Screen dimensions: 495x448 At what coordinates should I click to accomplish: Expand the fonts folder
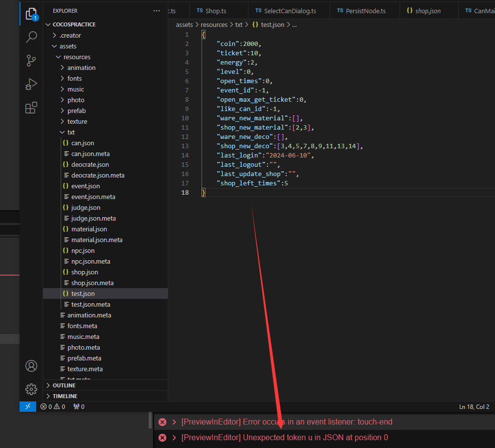[62, 78]
